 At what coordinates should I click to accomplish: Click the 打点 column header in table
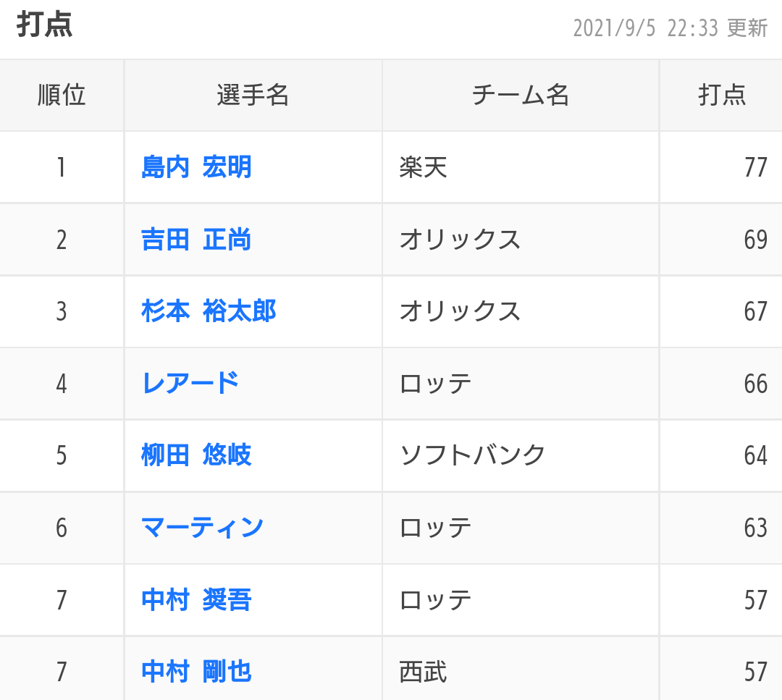[x=721, y=96]
